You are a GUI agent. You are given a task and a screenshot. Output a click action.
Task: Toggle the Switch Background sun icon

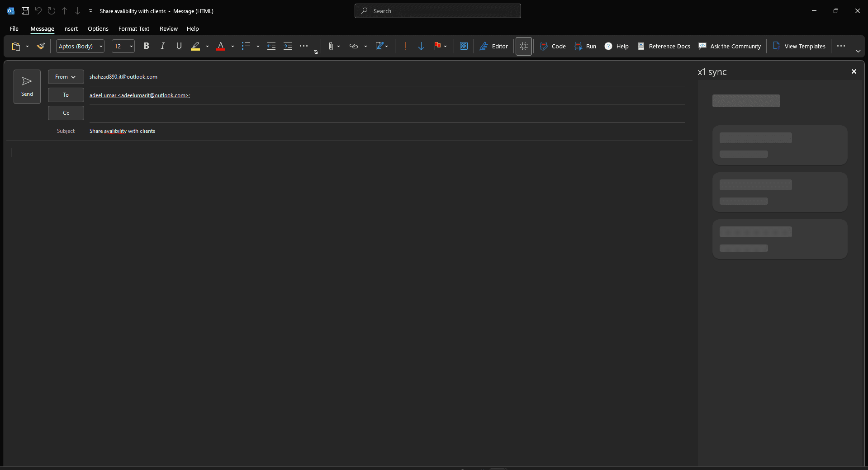(x=523, y=46)
